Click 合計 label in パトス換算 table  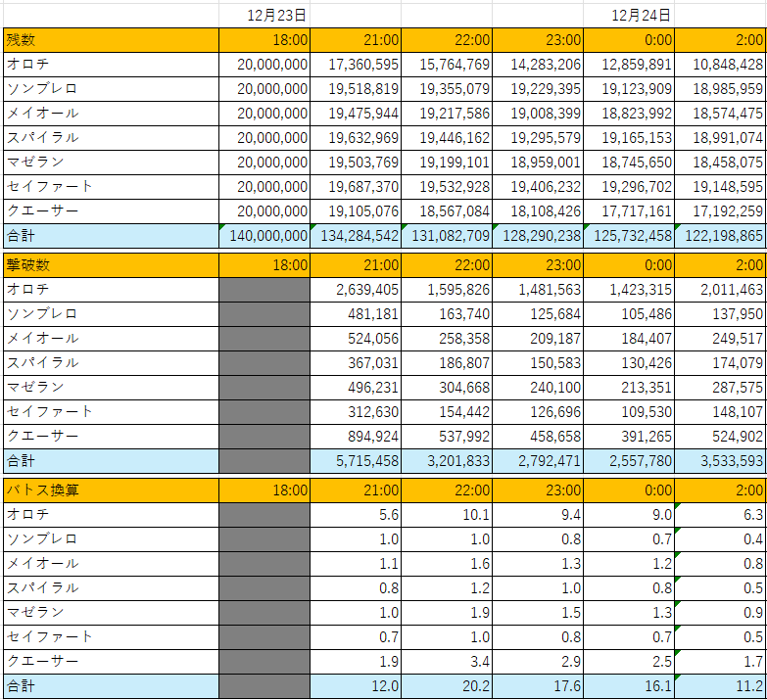[111, 686]
